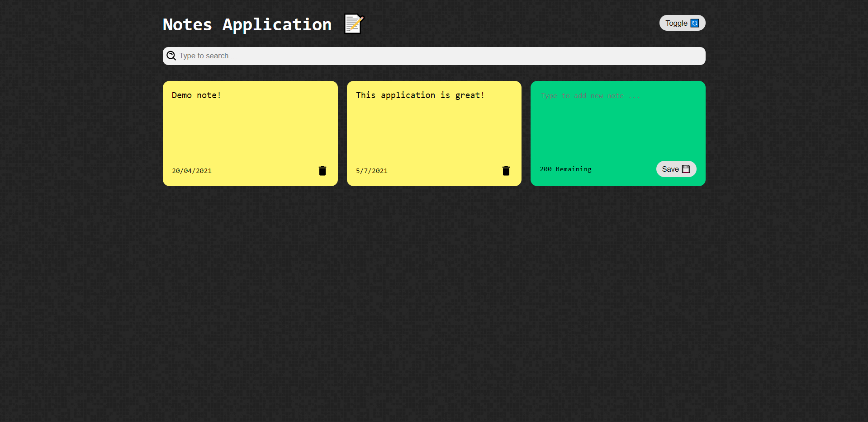
Task: Click the blue arrows icon inside Toggle
Action: (695, 23)
